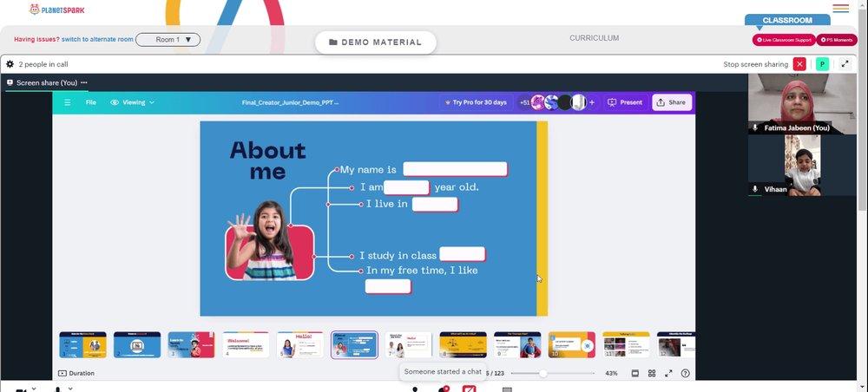Open the File menu
Screen dimensions: 868x392
(x=91, y=102)
